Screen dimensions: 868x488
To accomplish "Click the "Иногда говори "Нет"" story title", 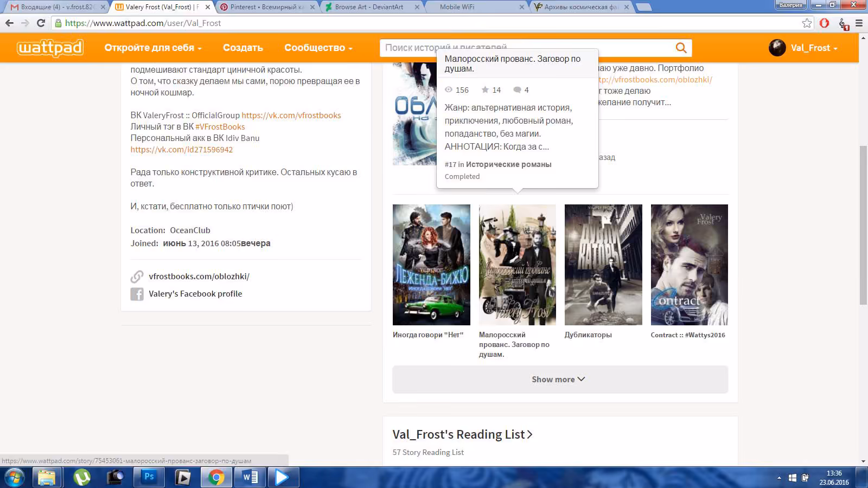I will click(x=428, y=335).
